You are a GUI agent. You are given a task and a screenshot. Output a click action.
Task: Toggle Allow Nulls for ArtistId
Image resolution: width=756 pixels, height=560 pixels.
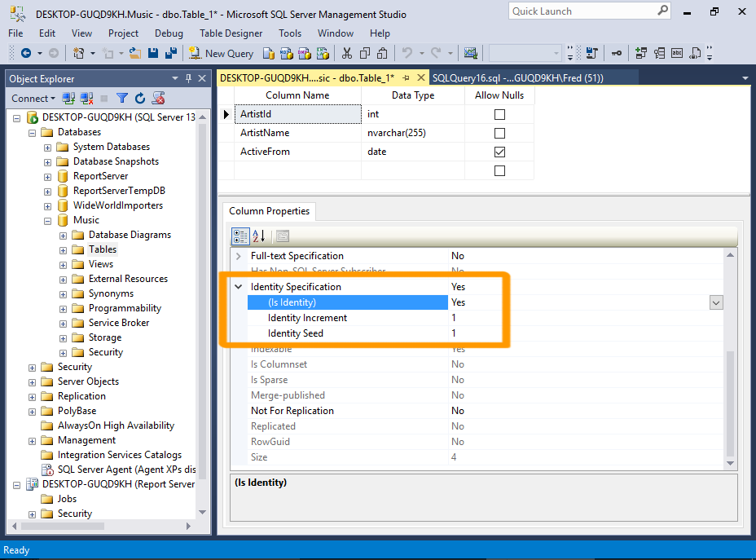(x=499, y=114)
